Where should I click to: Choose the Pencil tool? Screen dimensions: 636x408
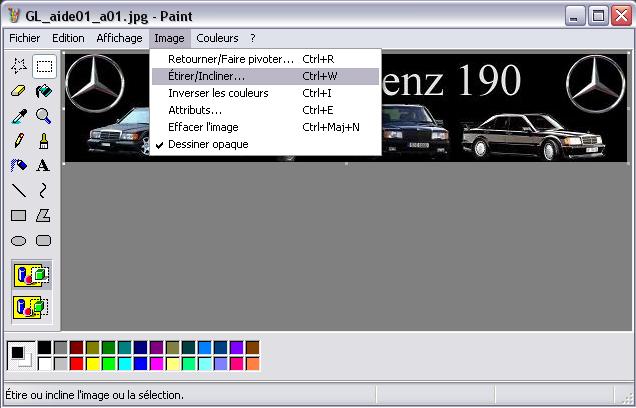pos(19,141)
